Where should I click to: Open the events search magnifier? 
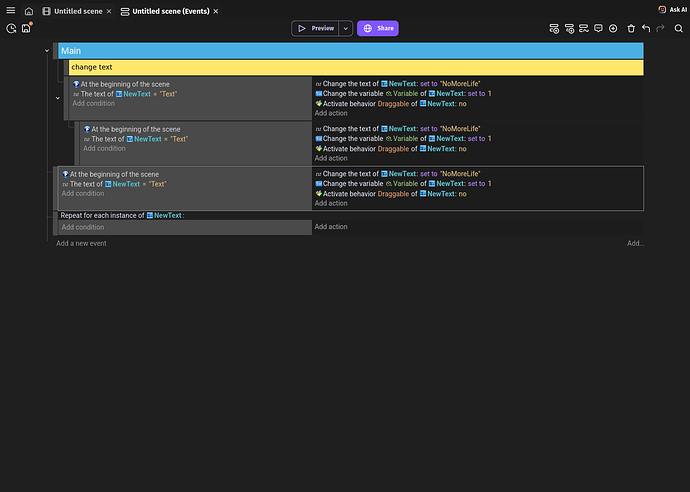[677, 28]
